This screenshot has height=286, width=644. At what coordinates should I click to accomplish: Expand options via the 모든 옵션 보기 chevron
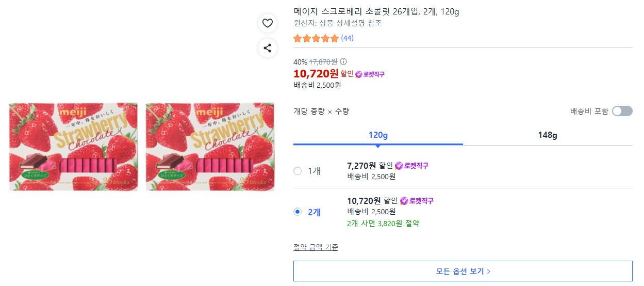point(489,271)
